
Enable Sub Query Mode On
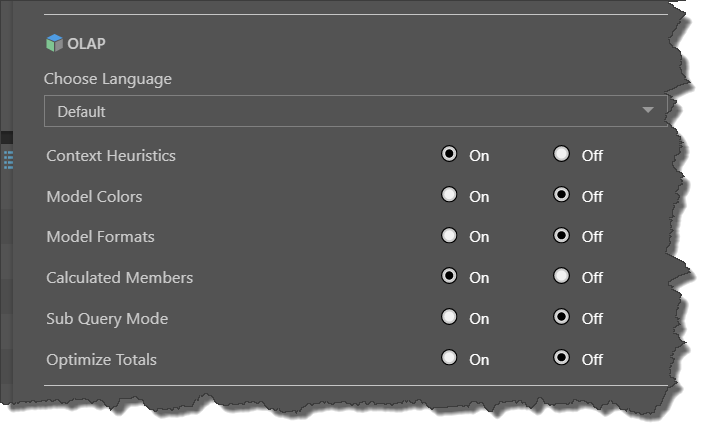tap(449, 317)
